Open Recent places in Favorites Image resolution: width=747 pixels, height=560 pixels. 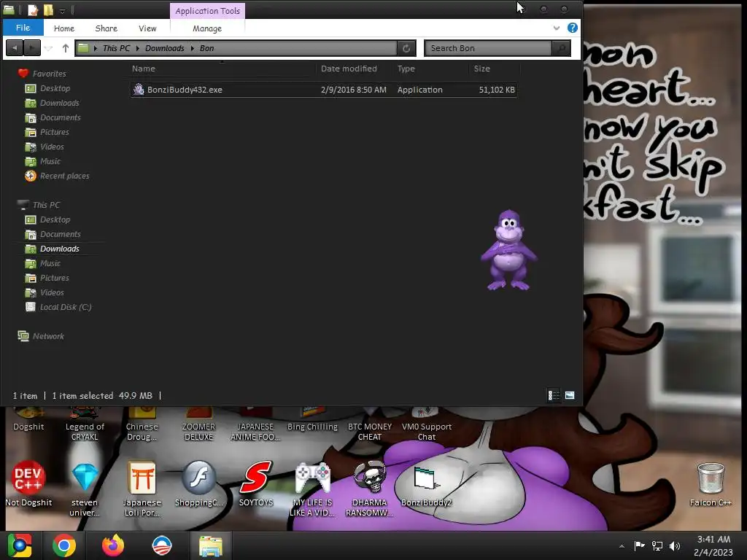click(64, 176)
